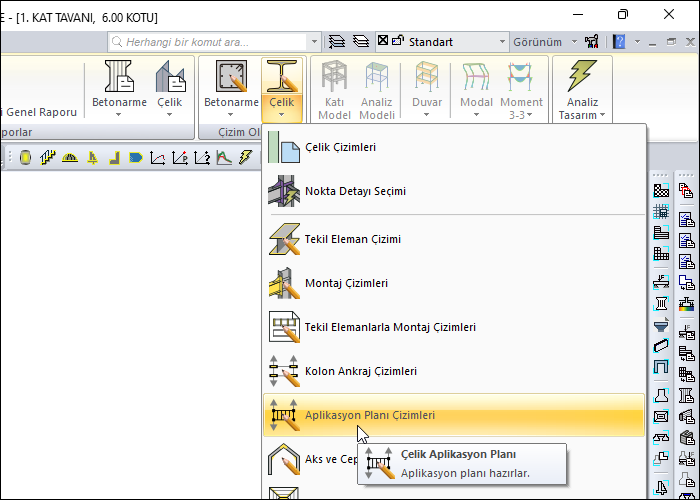Expand the arrow next to Help icon

coord(637,42)
